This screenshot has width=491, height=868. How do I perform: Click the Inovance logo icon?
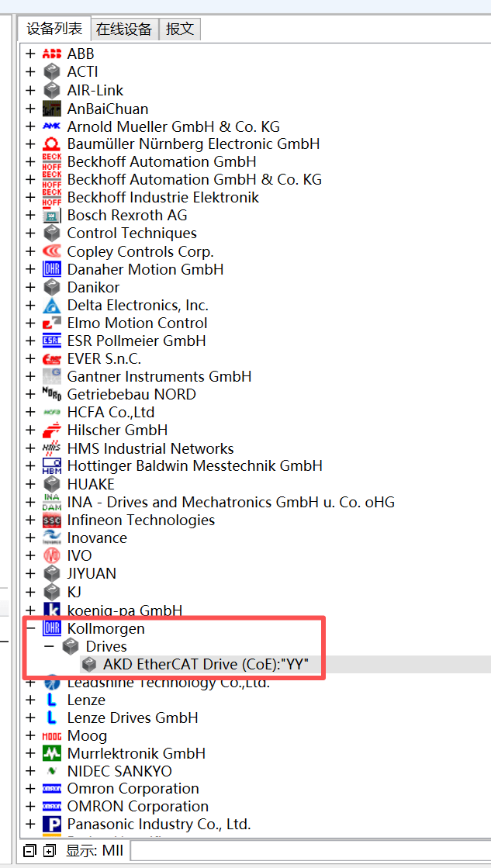click(x=51, y=538)
